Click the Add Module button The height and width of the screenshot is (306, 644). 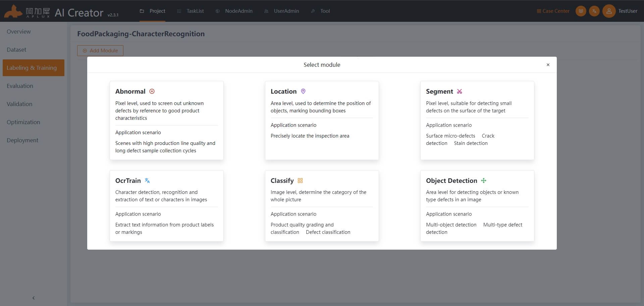click(x=100, y=51)
